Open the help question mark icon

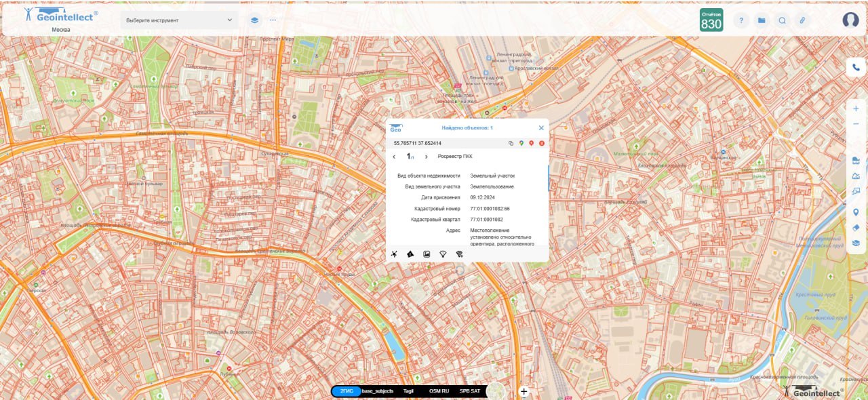(741, 20)
